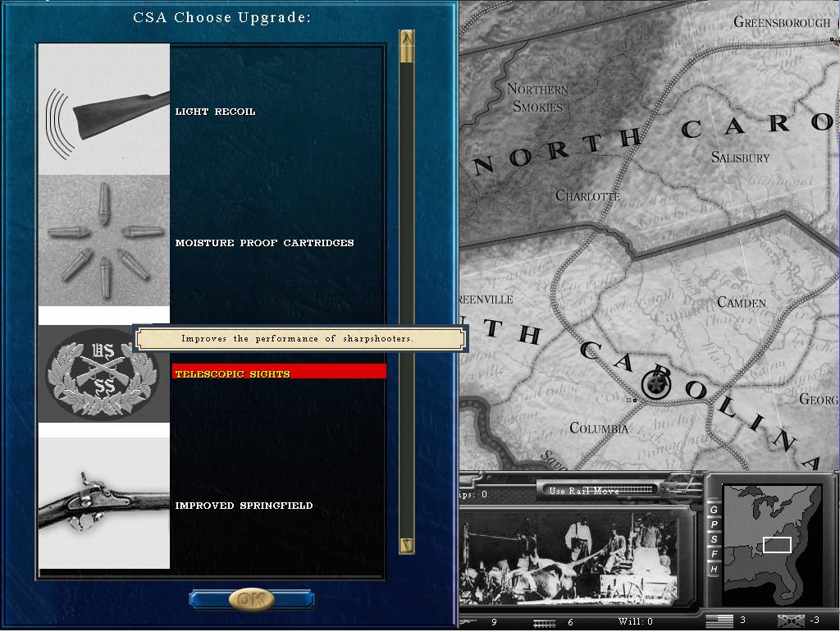Choose the Light Recoil upgrade label
Screen dimensions: 840x632
coord(216,112)
